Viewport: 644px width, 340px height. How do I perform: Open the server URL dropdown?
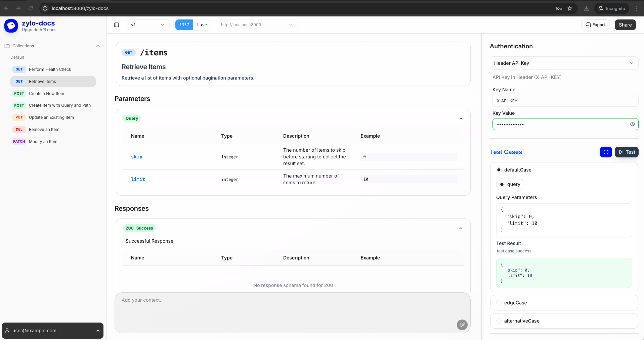click(257, 25)
